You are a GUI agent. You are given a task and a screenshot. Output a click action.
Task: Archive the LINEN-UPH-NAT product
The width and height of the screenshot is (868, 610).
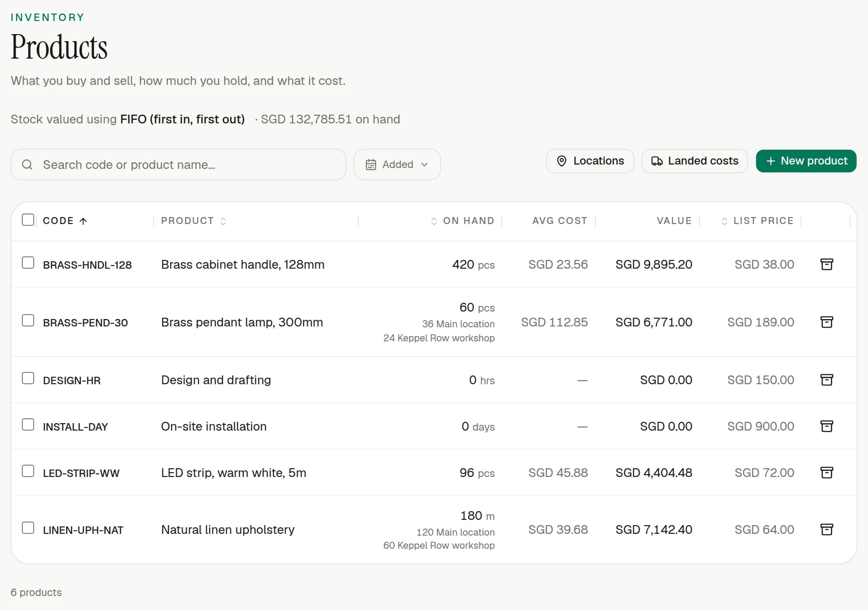[826, 529]
